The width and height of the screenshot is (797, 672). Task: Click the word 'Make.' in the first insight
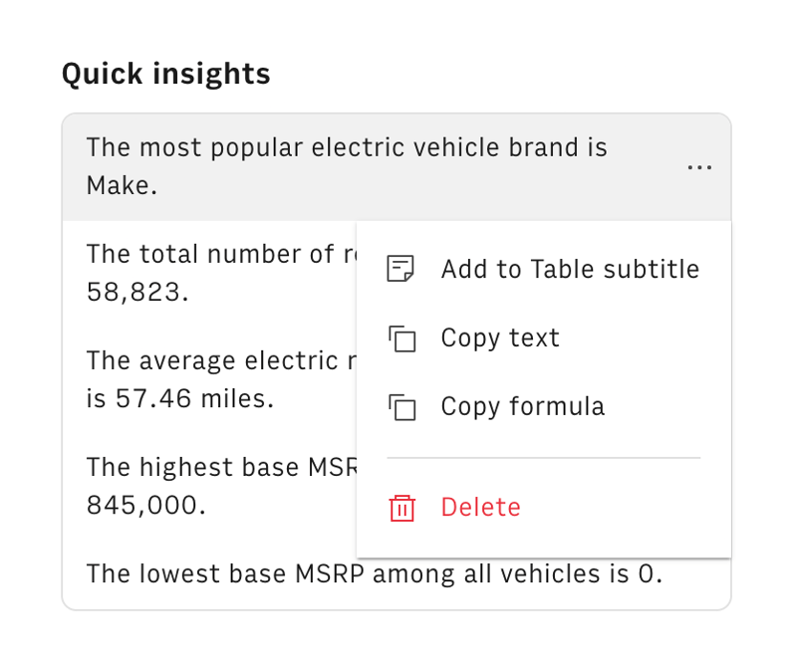(122, 186)
